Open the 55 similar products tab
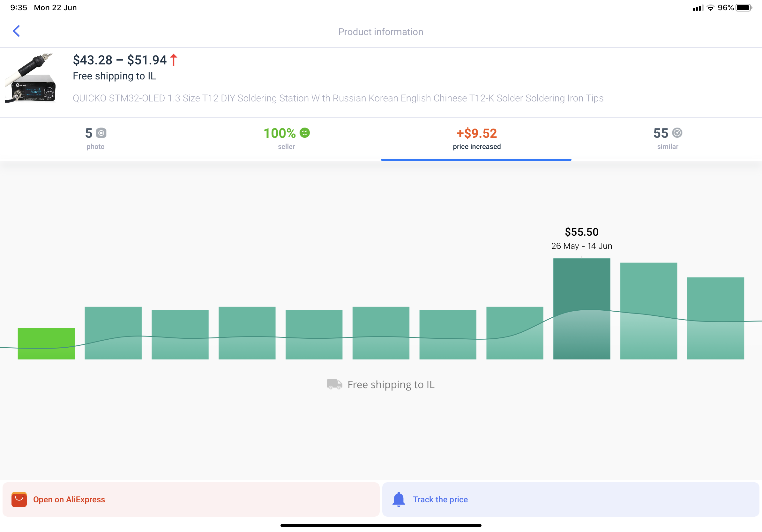Image resolution: width=762 pixels, height=532 pixels. coord(667,139)
